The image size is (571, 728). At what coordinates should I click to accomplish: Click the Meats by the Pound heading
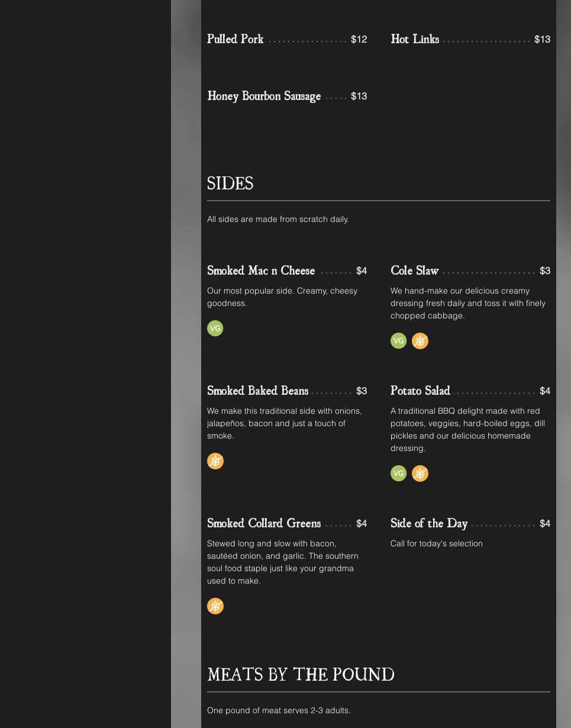(301, 675)
